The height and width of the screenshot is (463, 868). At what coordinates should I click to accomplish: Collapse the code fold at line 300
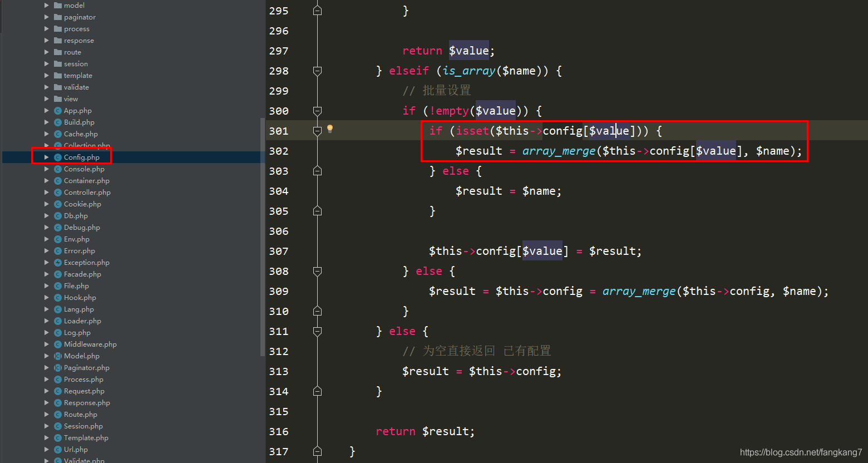(317, 111)
